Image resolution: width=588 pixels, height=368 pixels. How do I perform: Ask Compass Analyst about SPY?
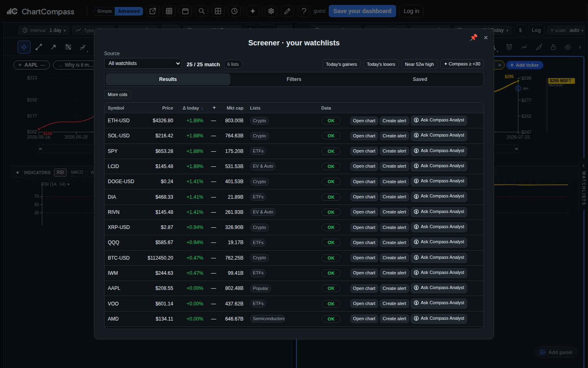(439, 151)
